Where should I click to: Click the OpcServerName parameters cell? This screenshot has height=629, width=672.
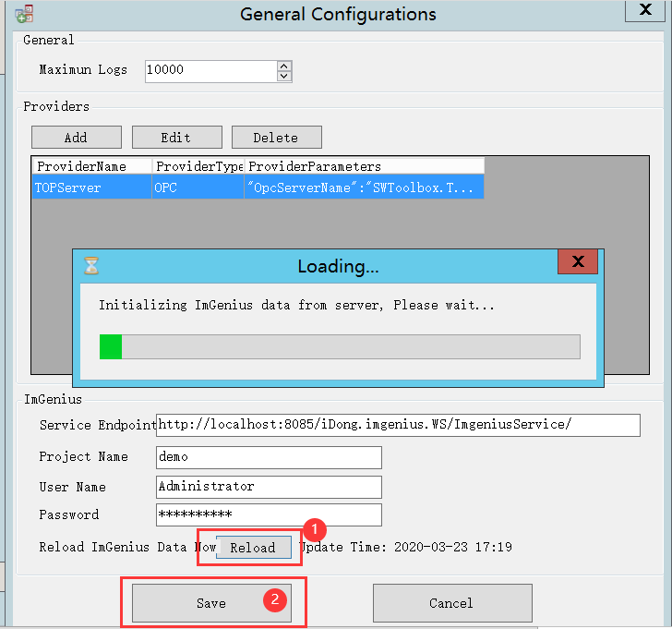tap(363, 187)
